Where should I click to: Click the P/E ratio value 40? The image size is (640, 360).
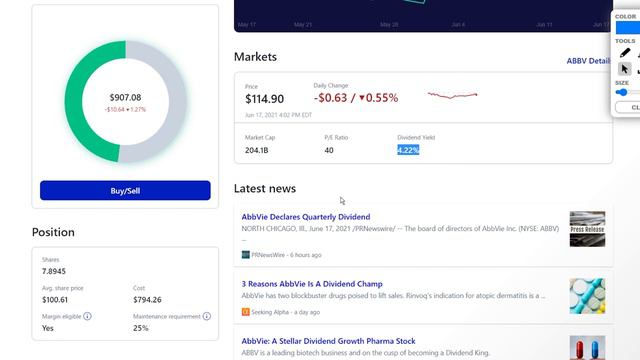(329, 150)
